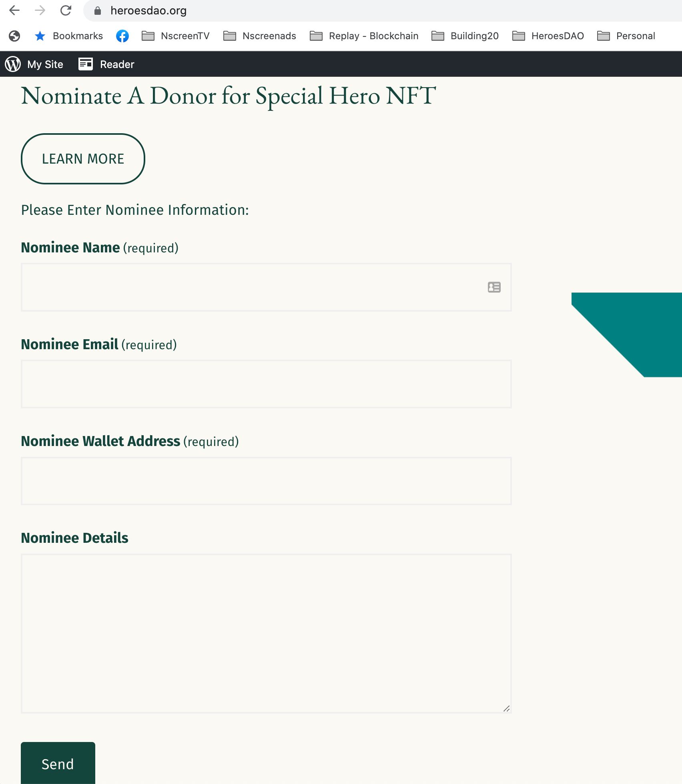682x784 pixels.
Task: Click the Reader icon in WordPress bar
Action: (x=86, y=64)
